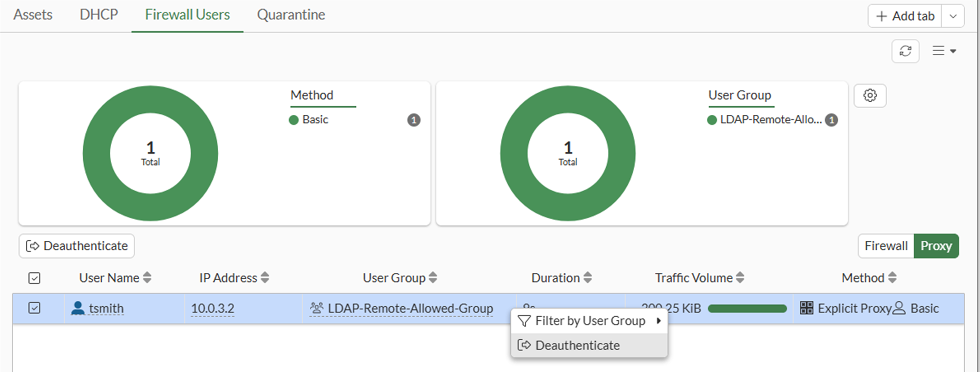Click the Add tab button
Image resolution: width=980 pixels, height=372 pixels.
(905, 16)
